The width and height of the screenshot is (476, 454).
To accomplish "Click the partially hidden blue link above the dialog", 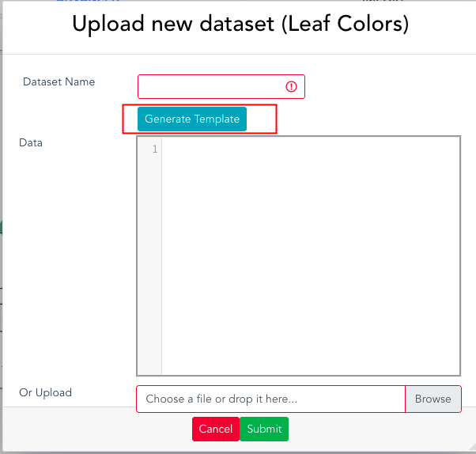I will tap(88, 1).
